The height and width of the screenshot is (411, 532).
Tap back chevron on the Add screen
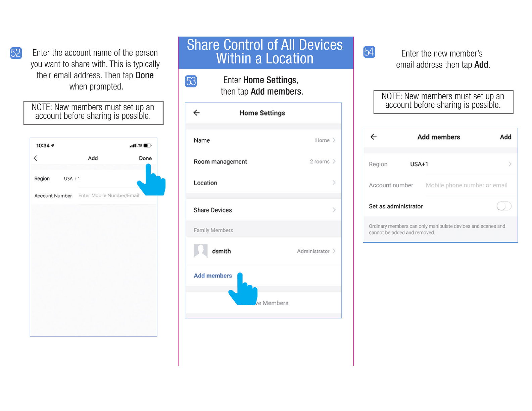click(x=36, y=158)
